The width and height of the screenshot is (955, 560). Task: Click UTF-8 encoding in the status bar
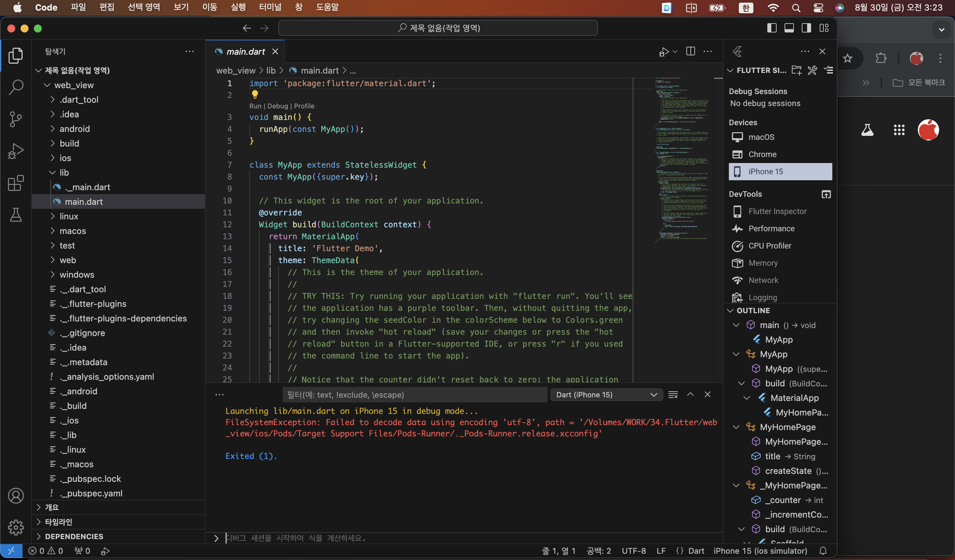pyautogui.click(x=634, y=551)
